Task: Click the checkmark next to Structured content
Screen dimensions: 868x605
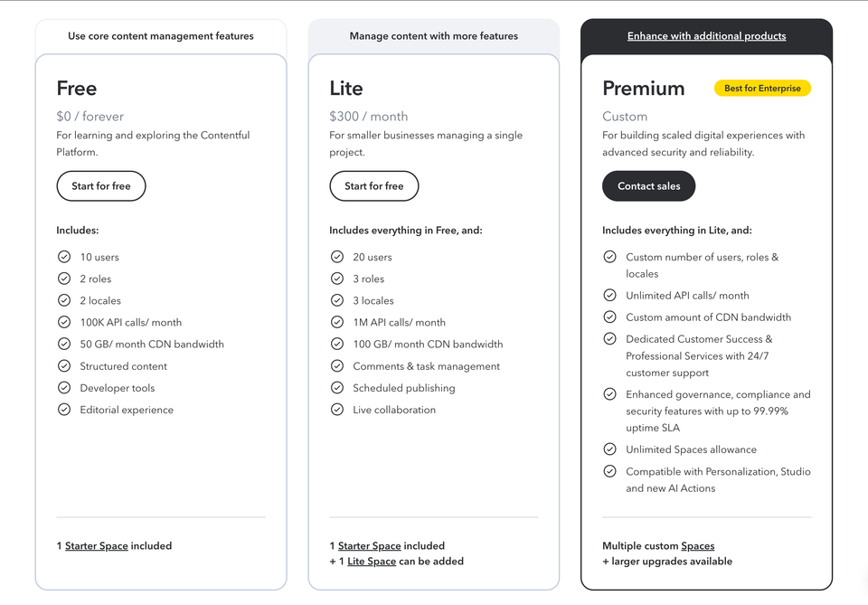Action: 64,365
